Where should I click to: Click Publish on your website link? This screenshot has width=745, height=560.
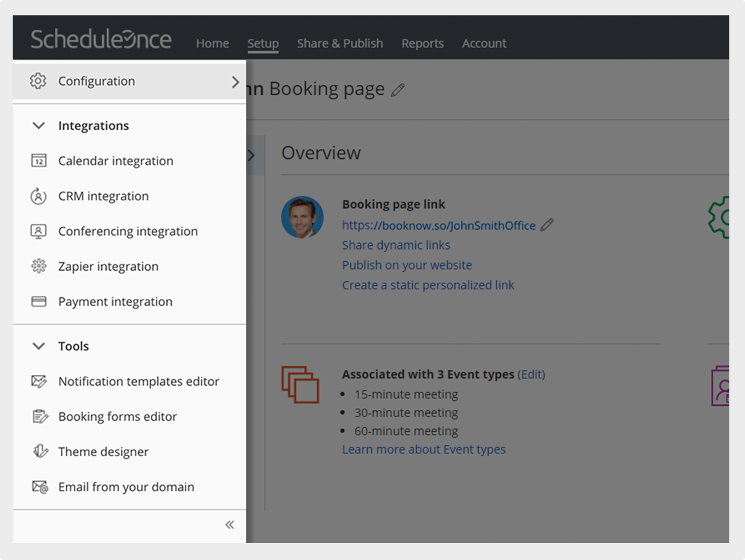tap(407, 265)
